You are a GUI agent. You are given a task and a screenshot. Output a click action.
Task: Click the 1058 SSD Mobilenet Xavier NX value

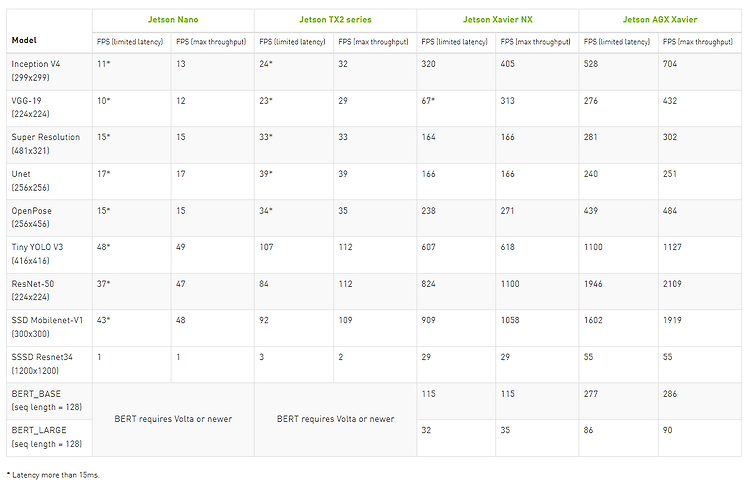(510, 320)
